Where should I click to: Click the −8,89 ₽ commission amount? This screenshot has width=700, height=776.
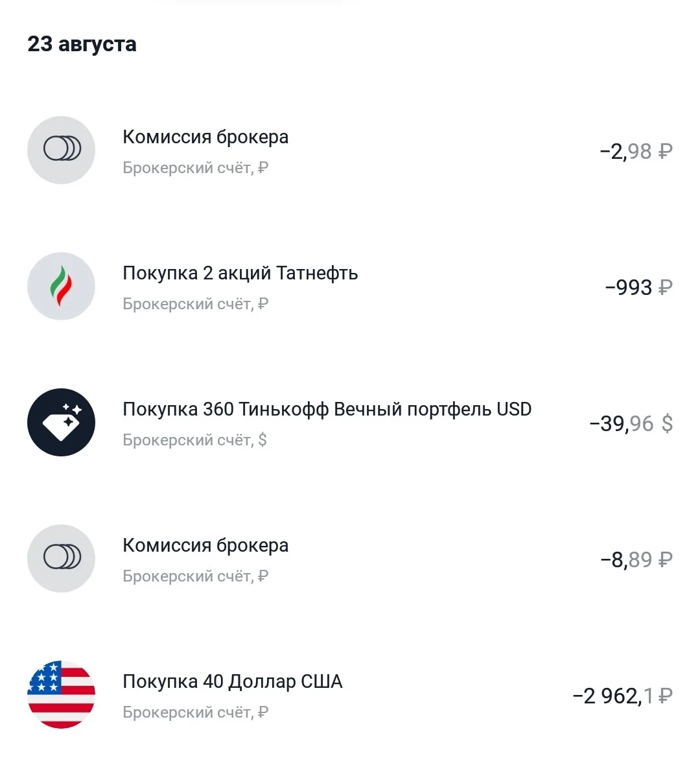click(636, 559)
